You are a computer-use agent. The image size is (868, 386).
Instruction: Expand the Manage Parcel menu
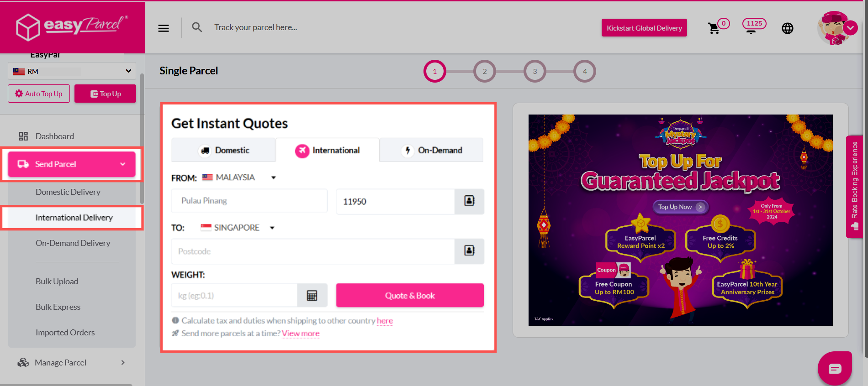(72, 363)
